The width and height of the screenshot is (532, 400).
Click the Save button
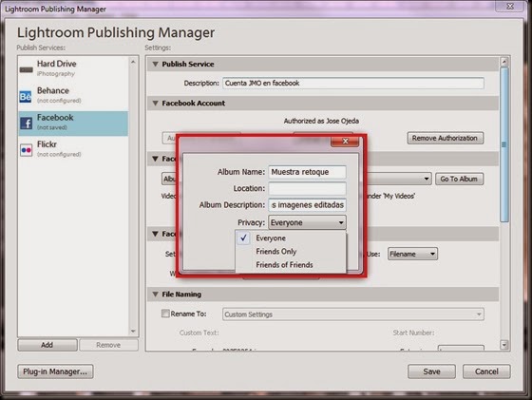431,371
